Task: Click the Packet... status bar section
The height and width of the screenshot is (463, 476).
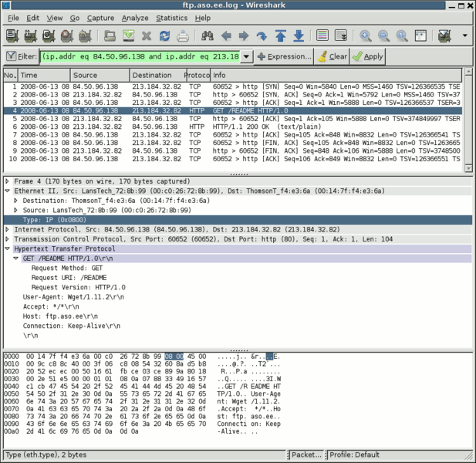Action: pyautogui.click(x=306, y=455)
